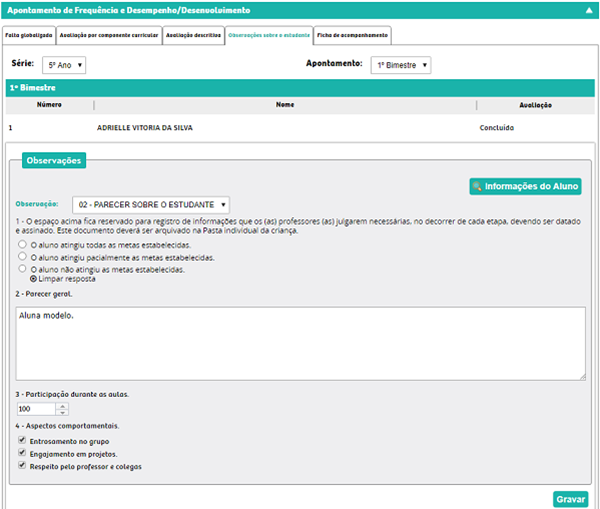Select the Observações sobre o estudante tab

[268, 35]
